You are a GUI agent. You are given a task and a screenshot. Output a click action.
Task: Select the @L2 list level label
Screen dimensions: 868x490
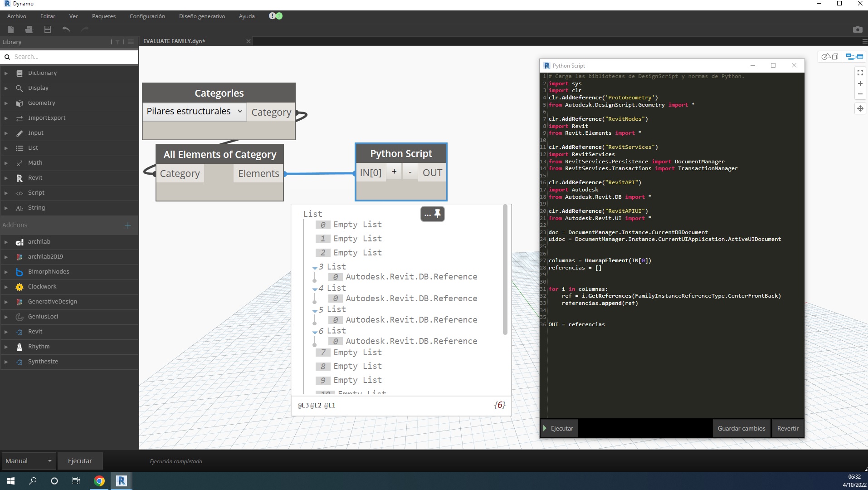coord(316,406)
